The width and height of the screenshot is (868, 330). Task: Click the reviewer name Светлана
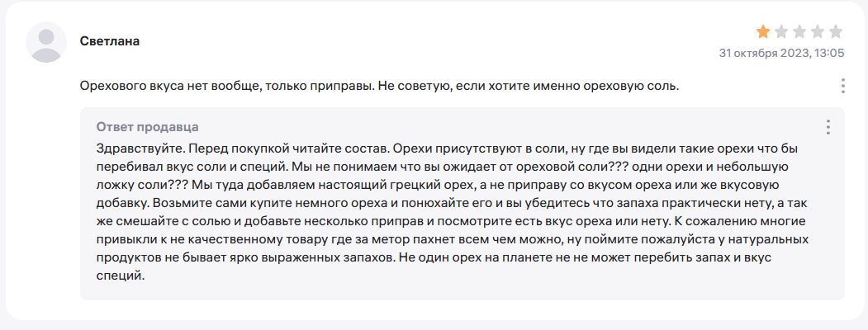(x=110, y=41)
